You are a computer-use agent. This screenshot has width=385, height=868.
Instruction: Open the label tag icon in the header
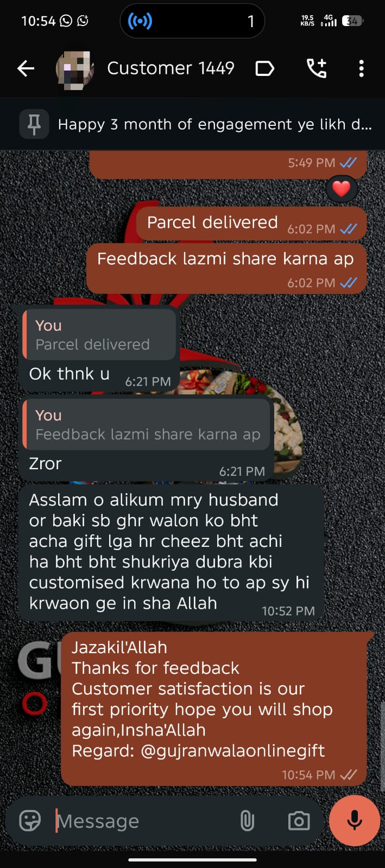coord(264,68)
